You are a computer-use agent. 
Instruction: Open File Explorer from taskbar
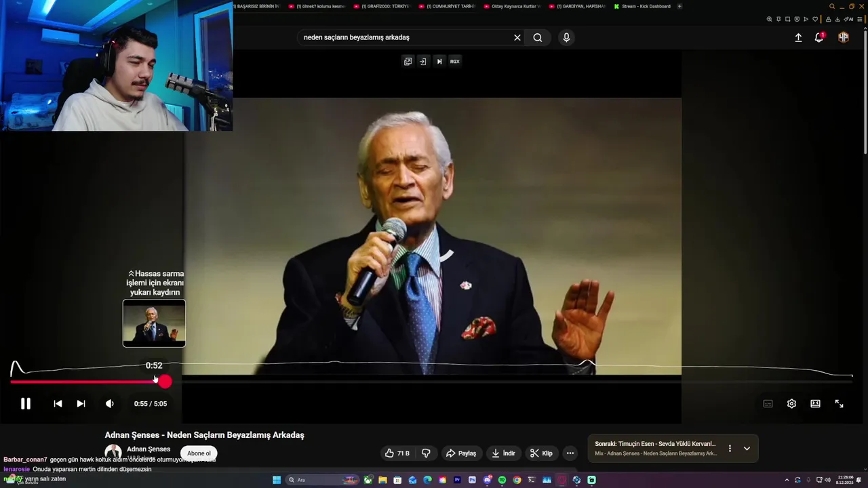[383, 480]
